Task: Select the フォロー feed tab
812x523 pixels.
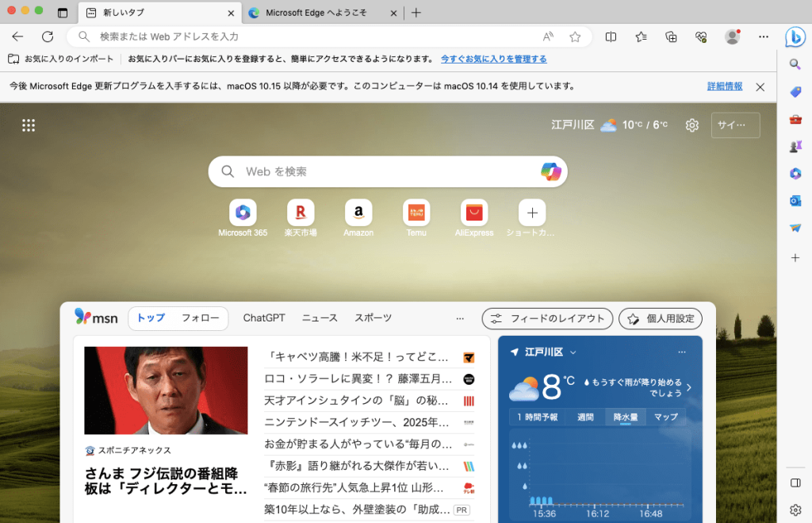Action: 200,317
